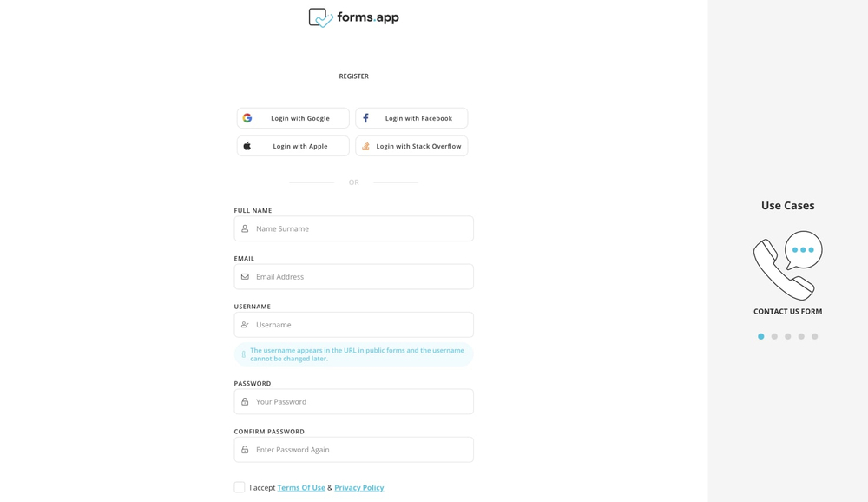Open the Terms Of Use link

click(x=301, y=488)
